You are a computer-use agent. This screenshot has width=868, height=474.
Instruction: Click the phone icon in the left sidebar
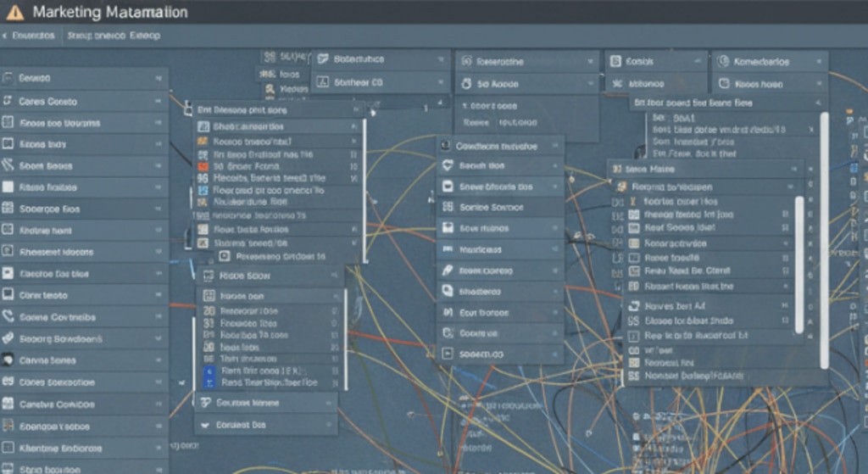pos(8,317)
